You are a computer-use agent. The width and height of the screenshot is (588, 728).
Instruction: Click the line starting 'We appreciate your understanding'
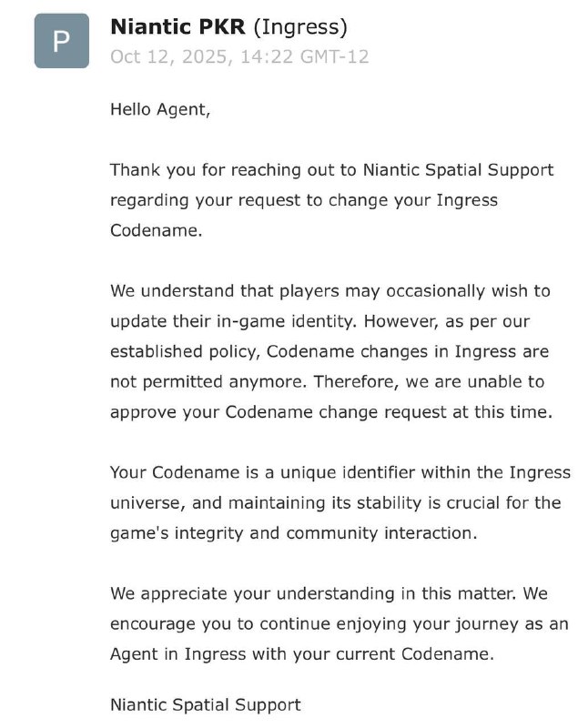click(x=328, y=593)
